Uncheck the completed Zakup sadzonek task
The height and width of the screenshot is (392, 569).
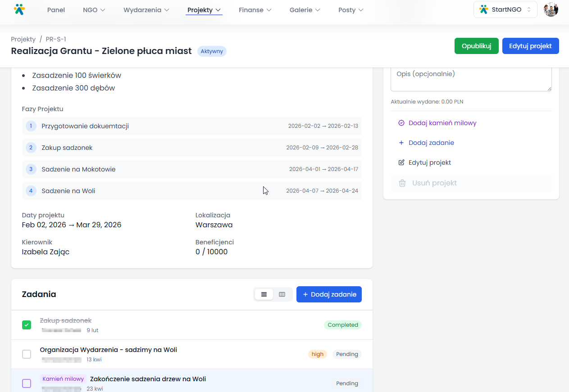coord(27,325)
